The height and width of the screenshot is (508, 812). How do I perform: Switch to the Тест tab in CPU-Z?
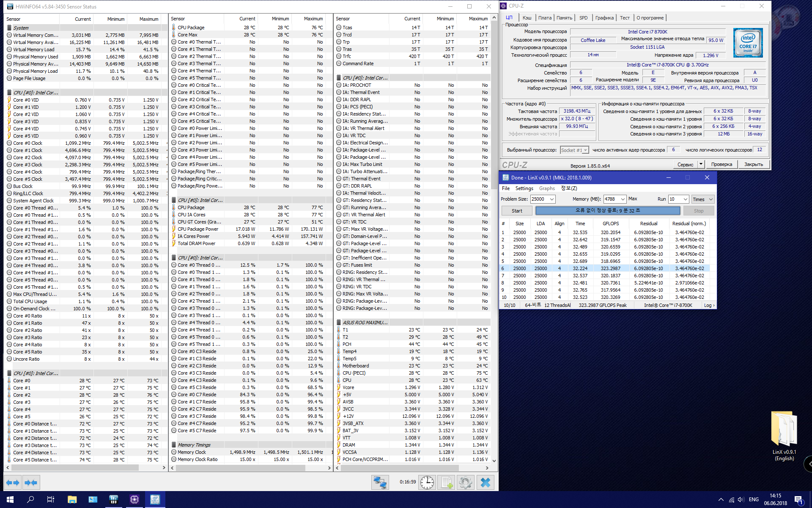point(625,18)
